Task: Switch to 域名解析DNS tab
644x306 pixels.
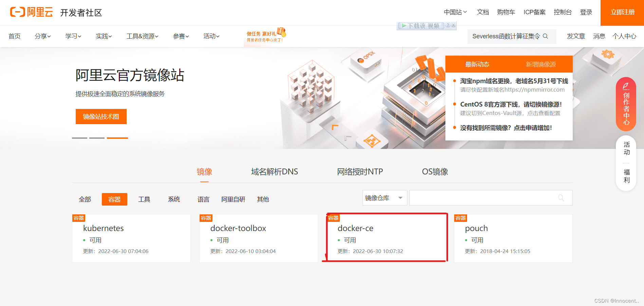Action: coord(274,172)
